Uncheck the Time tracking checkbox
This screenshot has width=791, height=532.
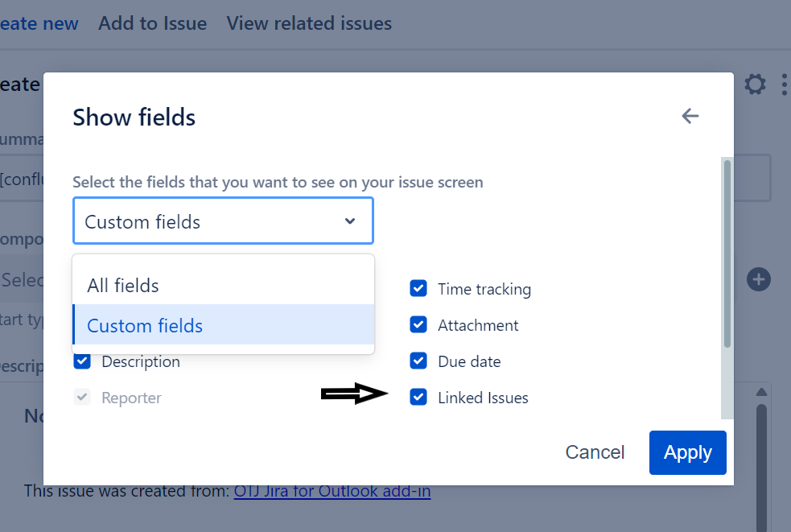click(x=418, y=289)
